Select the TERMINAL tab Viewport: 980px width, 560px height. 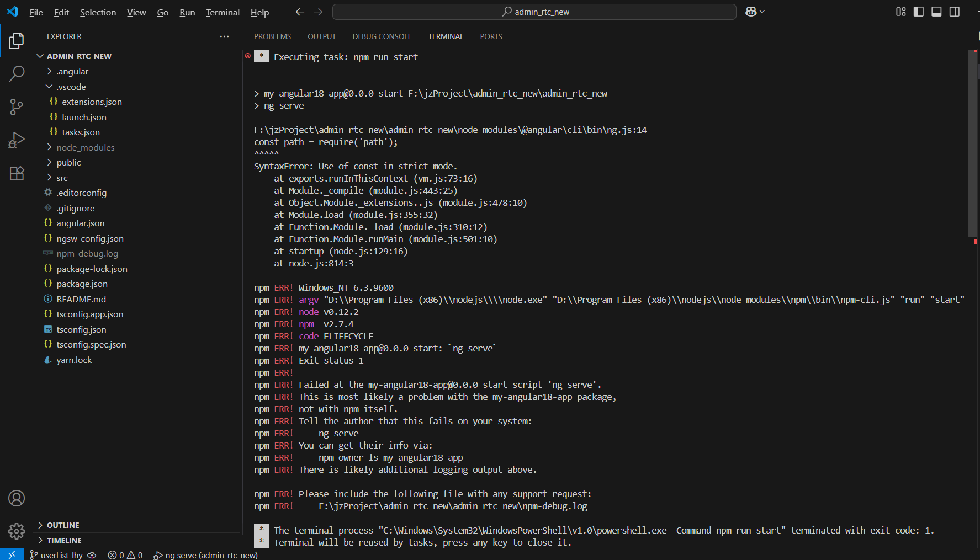click(446, 36)
